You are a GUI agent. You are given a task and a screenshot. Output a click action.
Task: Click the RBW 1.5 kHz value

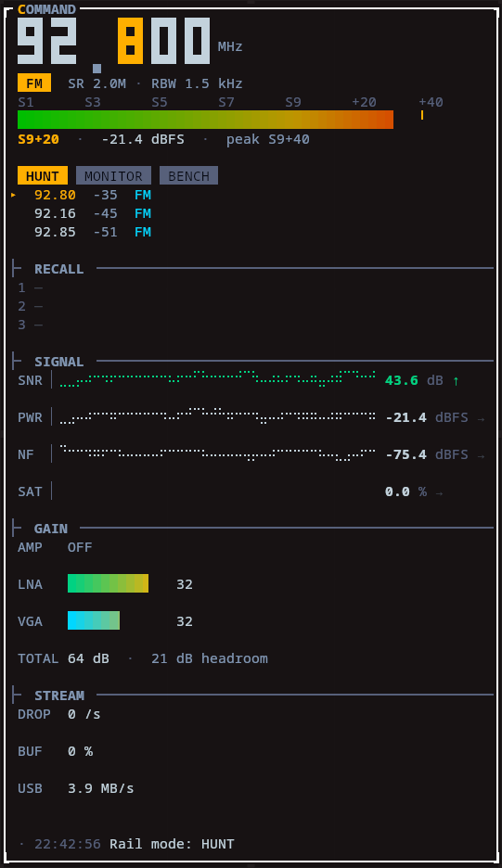[198, 83]
